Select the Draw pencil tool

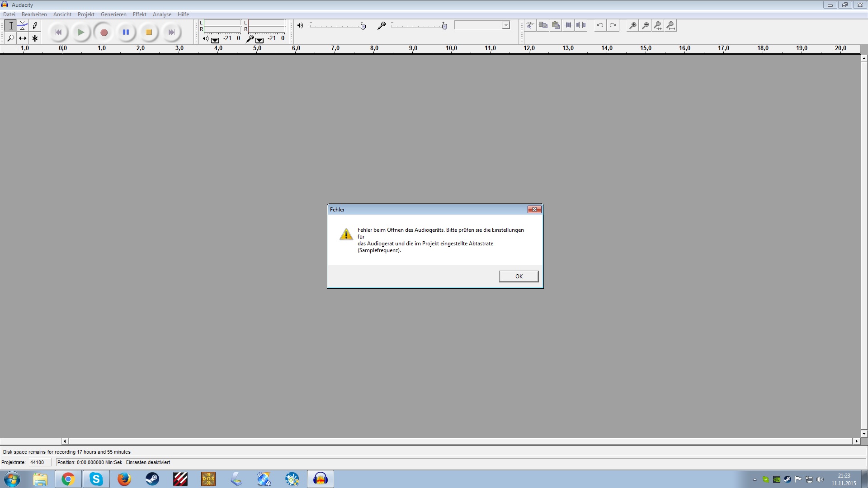point(35,26)
